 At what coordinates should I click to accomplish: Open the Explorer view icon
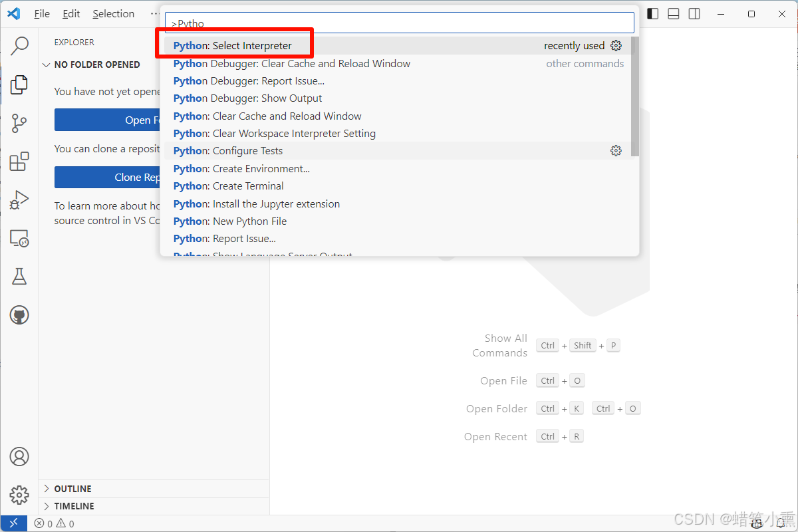click(19, 84)
